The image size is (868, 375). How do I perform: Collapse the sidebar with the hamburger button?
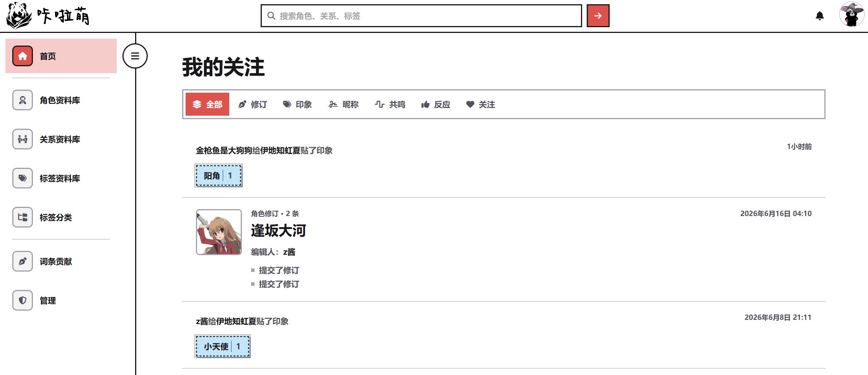(x=135, y=56)
